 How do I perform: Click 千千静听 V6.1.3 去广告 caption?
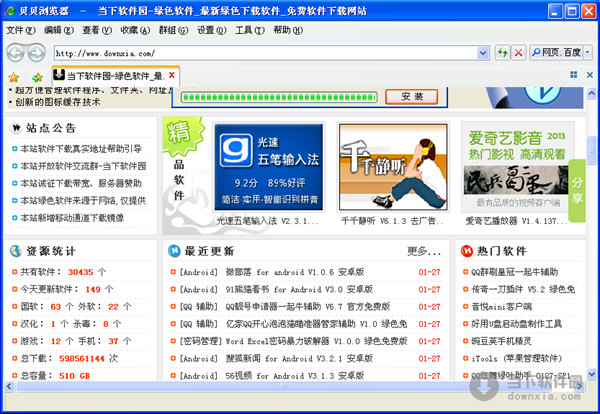coord(392,221)
